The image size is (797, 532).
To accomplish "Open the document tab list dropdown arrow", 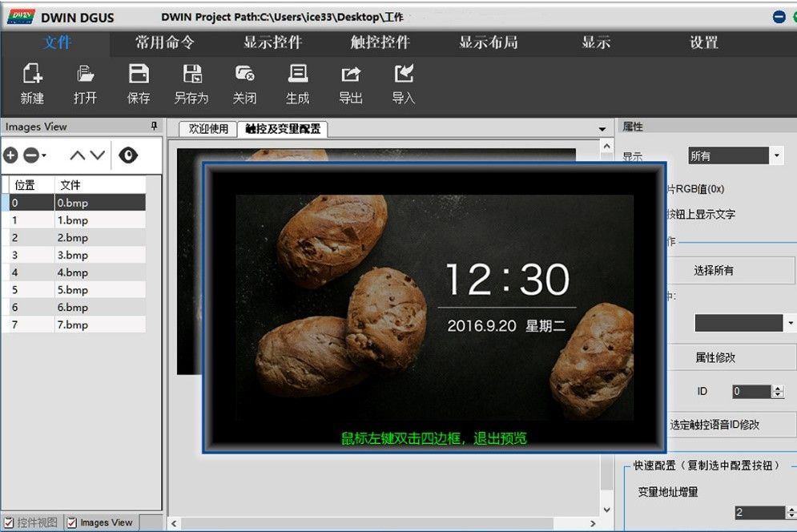I will click(x=602, y=129).
